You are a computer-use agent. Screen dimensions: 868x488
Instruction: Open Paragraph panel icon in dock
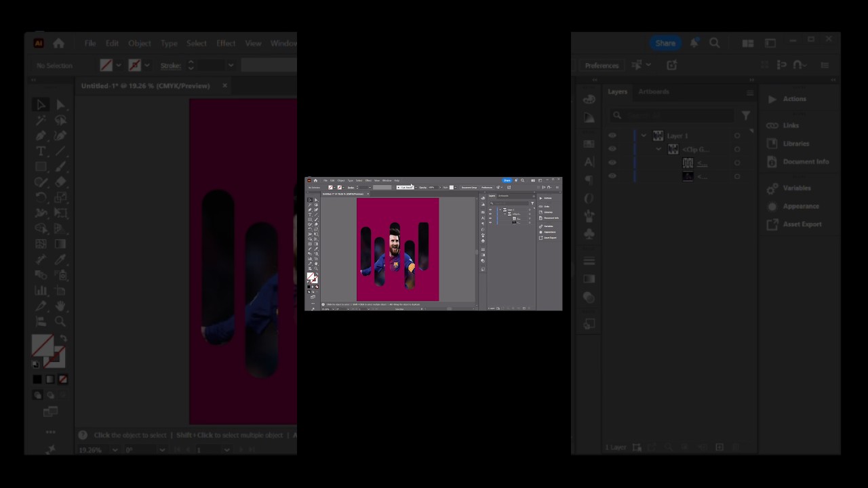click(589, 180)
